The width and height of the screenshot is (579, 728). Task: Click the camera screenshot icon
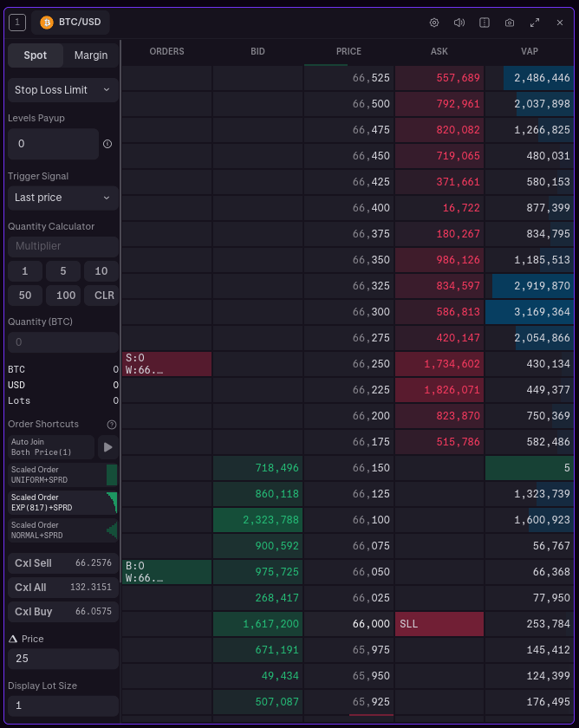pyautogui.click(x=510, y=23)
